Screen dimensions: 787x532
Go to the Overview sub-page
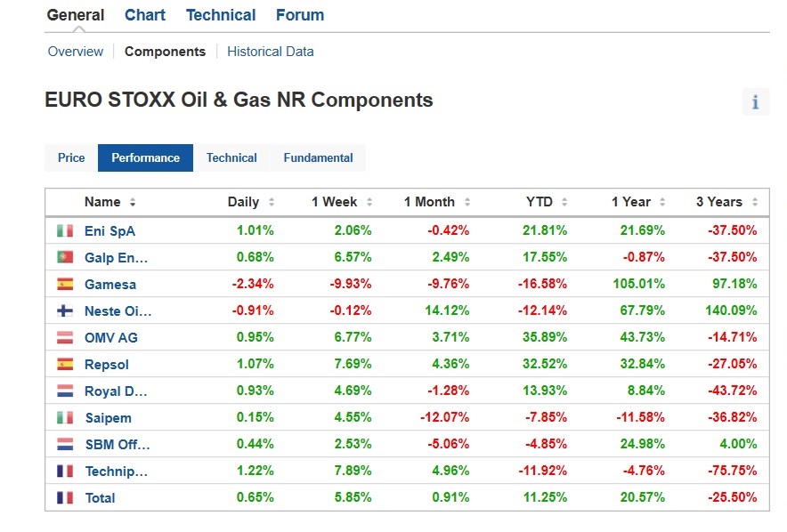coord(76,52)
